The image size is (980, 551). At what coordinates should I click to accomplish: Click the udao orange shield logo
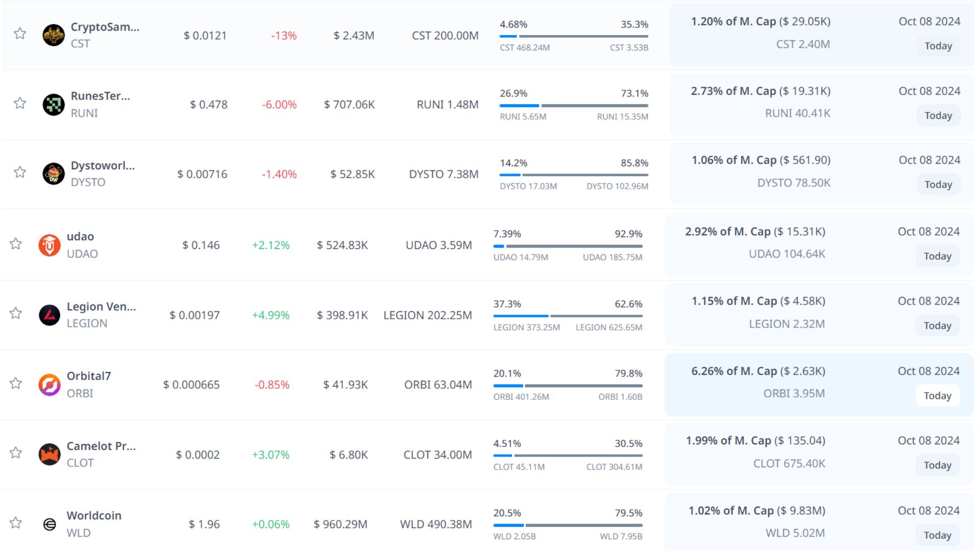(50, 245)
